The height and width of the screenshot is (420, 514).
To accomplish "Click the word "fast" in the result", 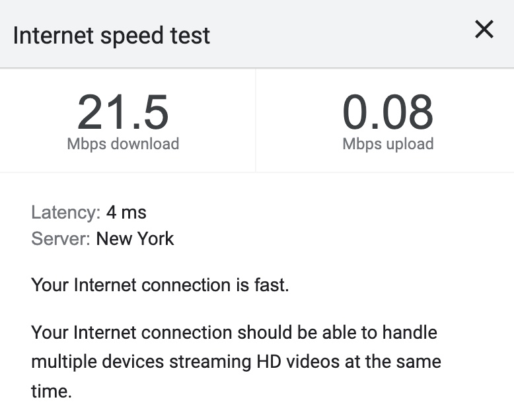I will point(272,285).
